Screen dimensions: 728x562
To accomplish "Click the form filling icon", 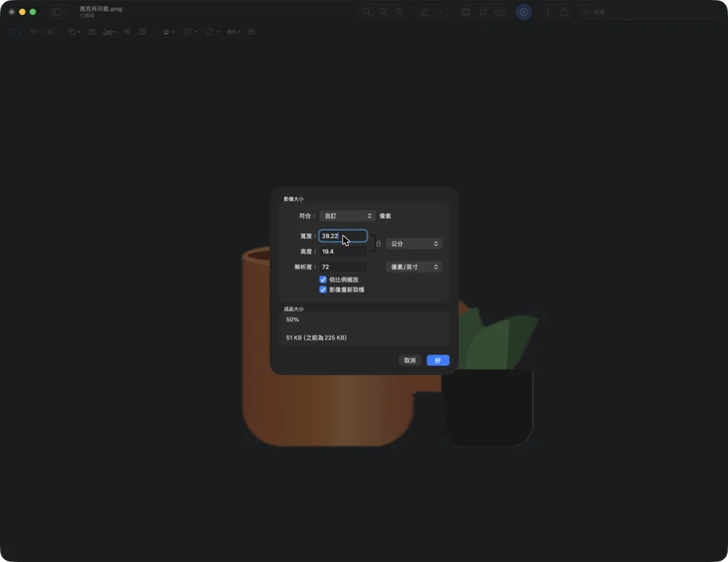I will (500, 12).
